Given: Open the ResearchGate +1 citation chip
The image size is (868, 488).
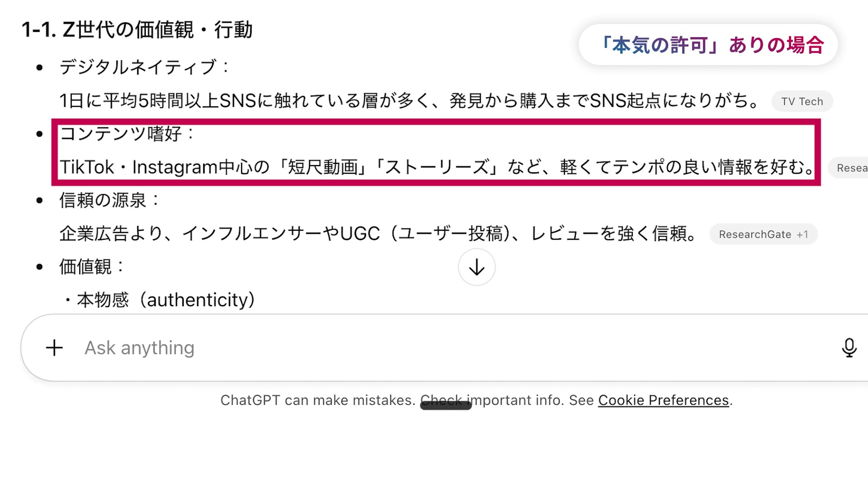Looking at the screenshot, I should tap(763, 234).
